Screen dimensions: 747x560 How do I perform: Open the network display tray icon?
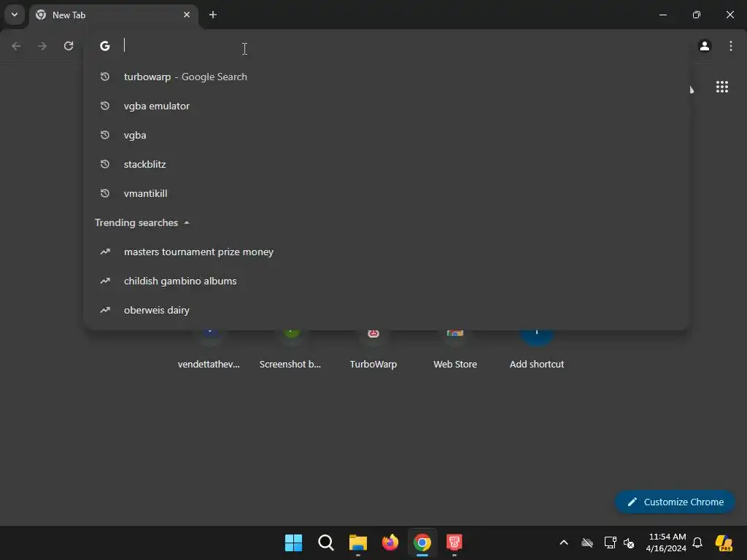click(x=610, y=542)
